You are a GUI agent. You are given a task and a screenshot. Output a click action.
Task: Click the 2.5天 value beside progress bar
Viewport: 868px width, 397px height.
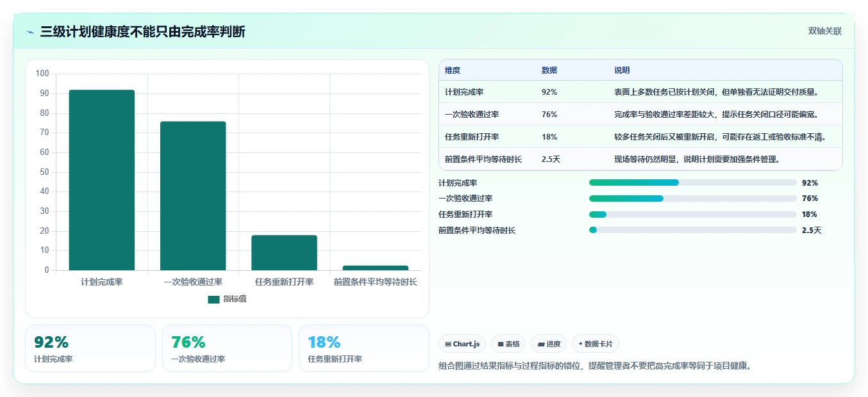pos(812,231)
